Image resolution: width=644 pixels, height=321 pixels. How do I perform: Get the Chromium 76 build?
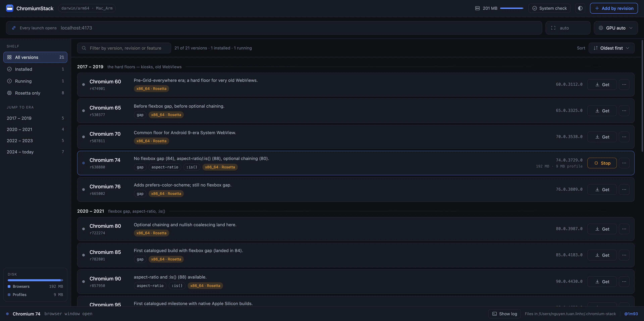[602, 190]
